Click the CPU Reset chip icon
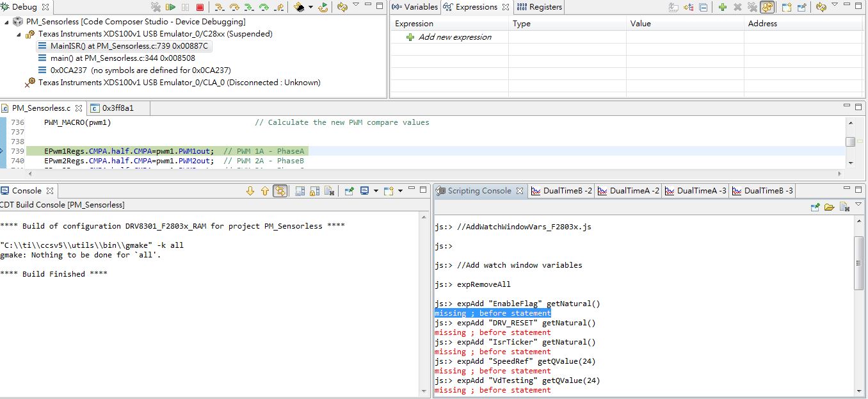868x399 pixels. click(299, 7)
